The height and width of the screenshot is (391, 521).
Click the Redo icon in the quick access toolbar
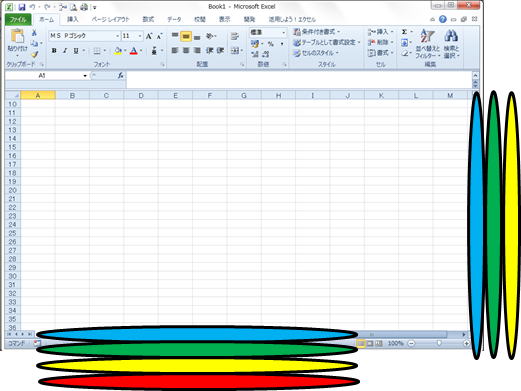(47, 7)
